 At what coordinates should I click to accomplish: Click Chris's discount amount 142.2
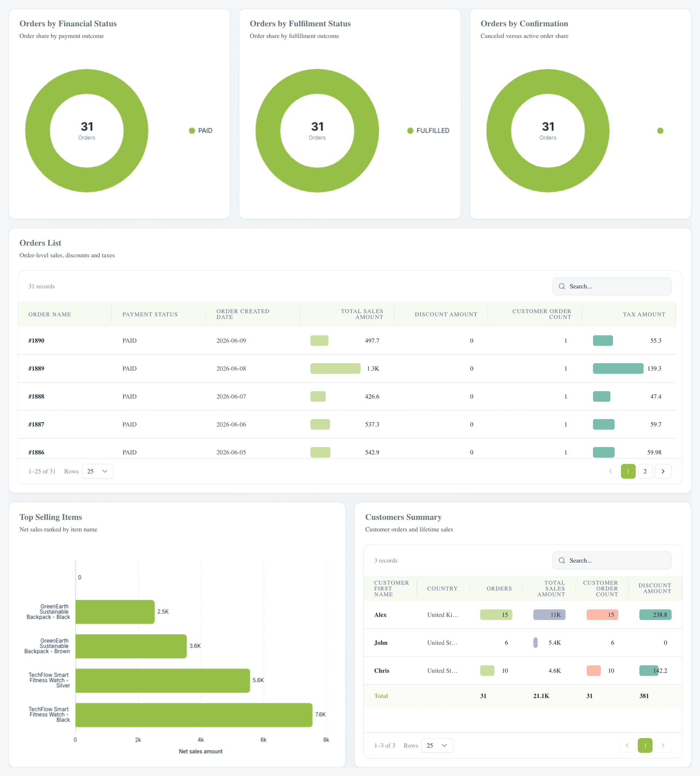tap(660, 671)
